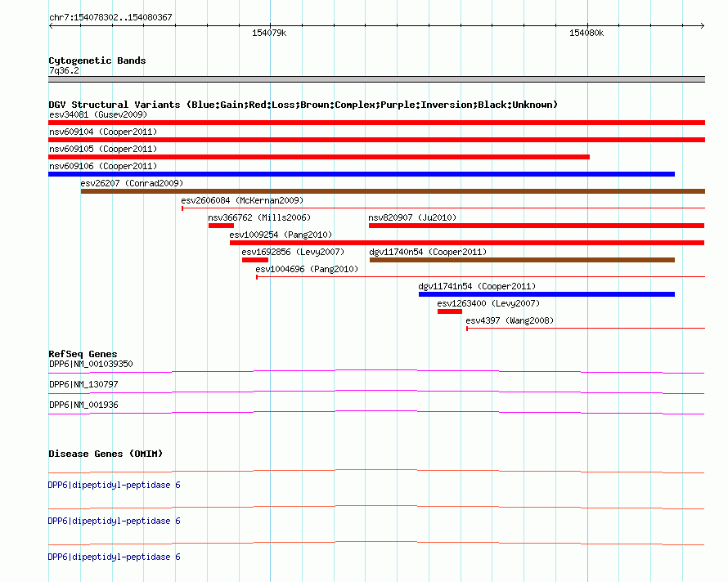The image size is (728, 582).
Task: Select the RefSeq Genes track title
Action: click(x=83, y=354)
